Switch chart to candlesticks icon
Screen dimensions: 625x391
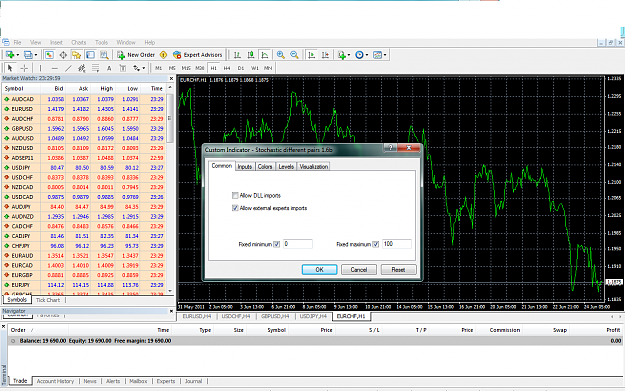(251, 55)
